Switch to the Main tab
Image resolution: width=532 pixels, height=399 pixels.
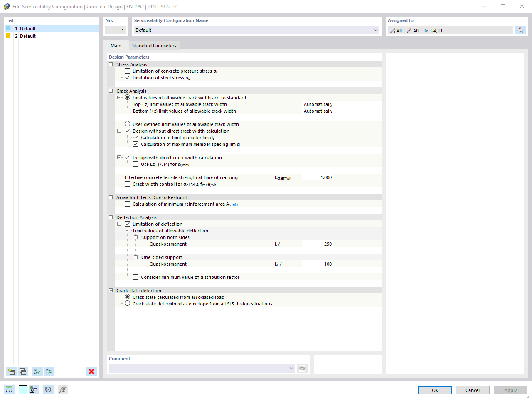116,45
